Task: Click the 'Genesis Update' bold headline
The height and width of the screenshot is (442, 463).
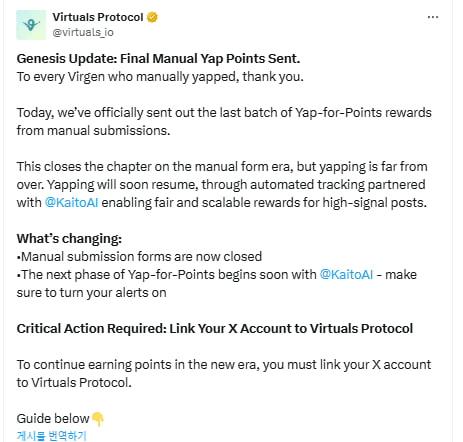Action: pos(158,59)
